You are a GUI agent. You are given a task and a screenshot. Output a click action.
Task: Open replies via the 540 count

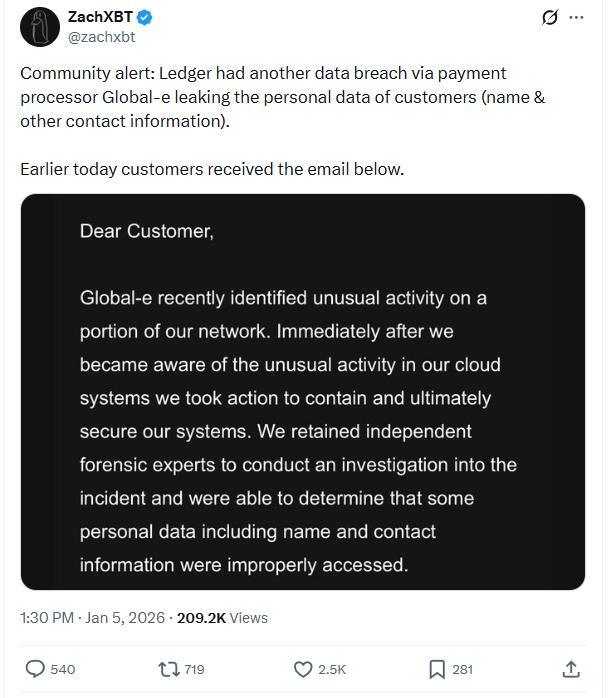62,669
